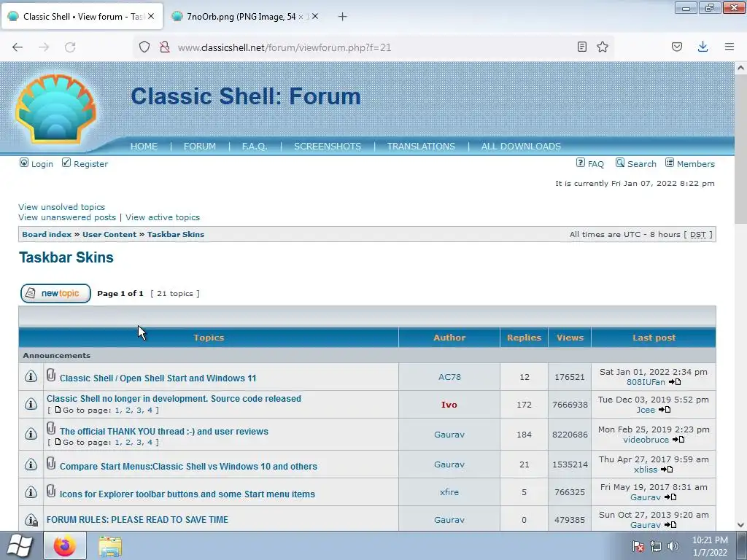The width and height of the screenshot is (747, 560).
Task: Open author Ivo profile
Action: (x=449, y=404)
